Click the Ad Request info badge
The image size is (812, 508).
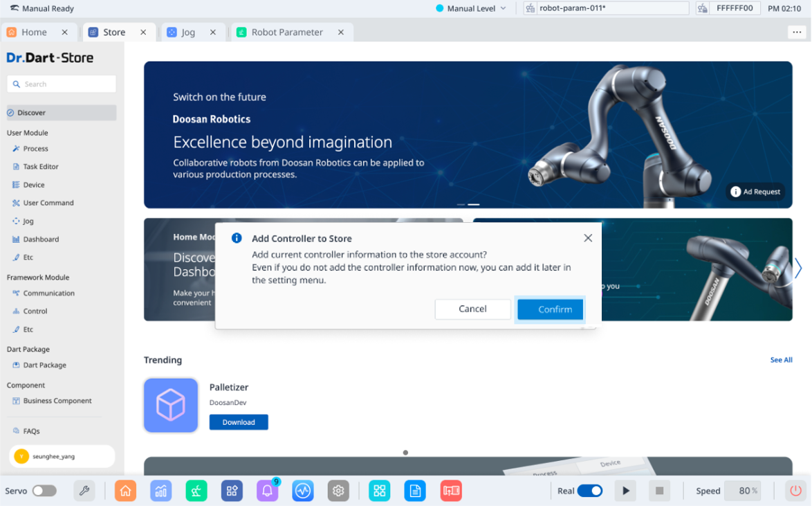(x=755, y=192)
